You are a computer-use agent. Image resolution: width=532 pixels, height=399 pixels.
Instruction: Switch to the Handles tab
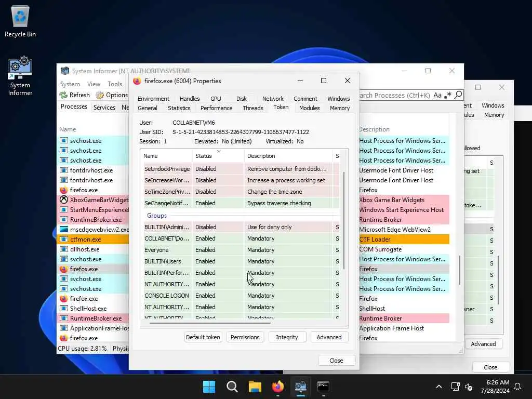pos(190,99)
